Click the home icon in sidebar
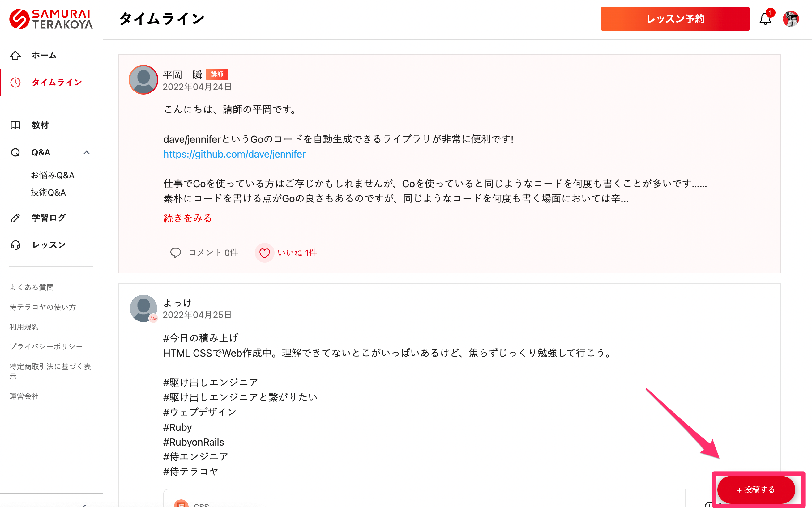Screen dimensions: 812x521 click(x=15, y=55)
